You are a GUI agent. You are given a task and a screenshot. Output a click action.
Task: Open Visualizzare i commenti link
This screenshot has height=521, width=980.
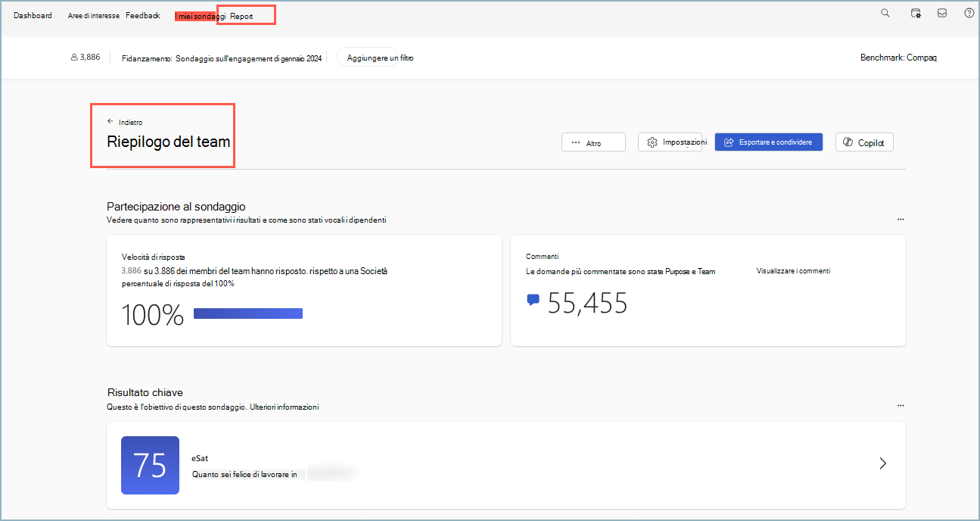point(792,270)
